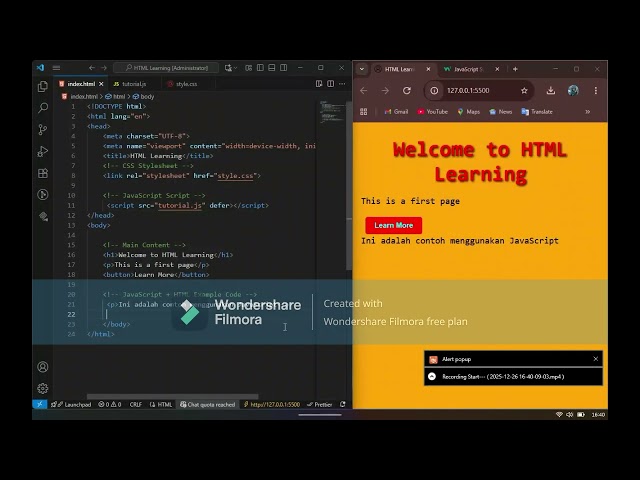This screenshot has width=640, height=480.
Task: Click browser back button
Action: tap(364, 91)
